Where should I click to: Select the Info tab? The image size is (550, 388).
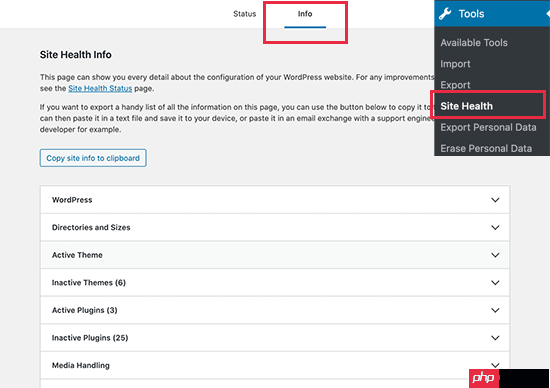pyautogui.click(x=305, y=14)
